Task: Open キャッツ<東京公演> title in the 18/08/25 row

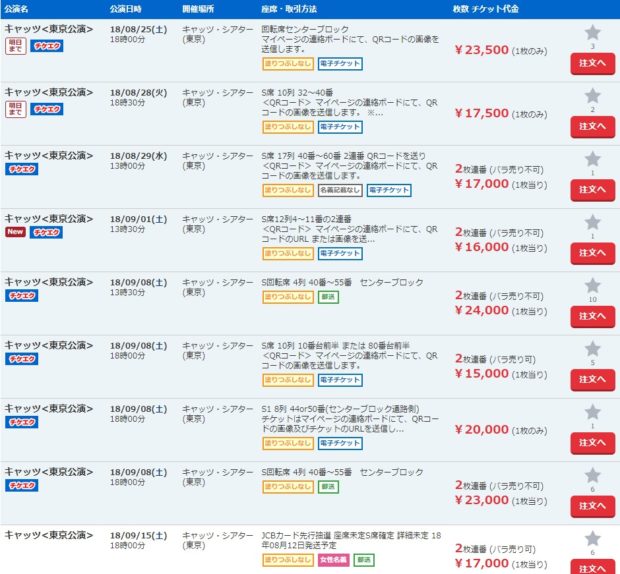Action: point(49,29)
